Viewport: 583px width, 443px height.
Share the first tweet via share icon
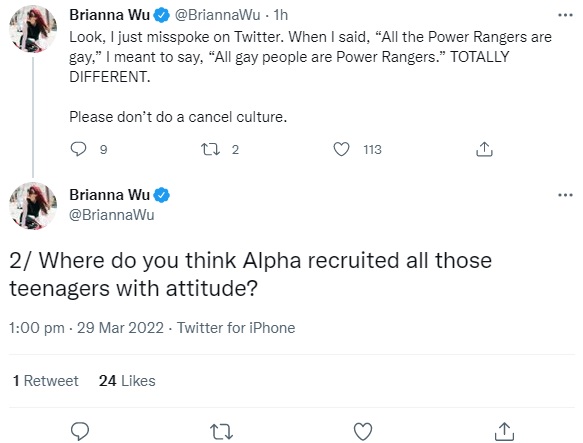coord(484,149)
